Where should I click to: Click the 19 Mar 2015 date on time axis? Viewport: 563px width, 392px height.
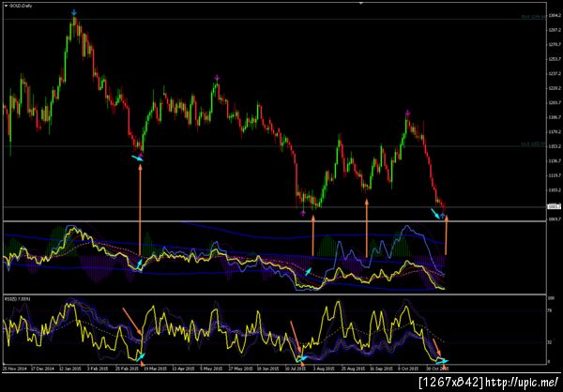[157, 369]
